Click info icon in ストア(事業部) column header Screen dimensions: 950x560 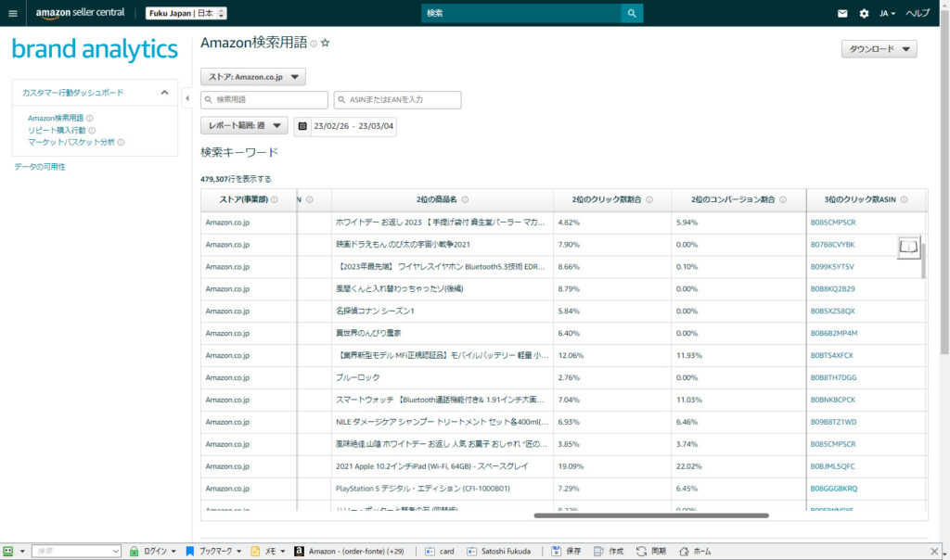[275, 199]
